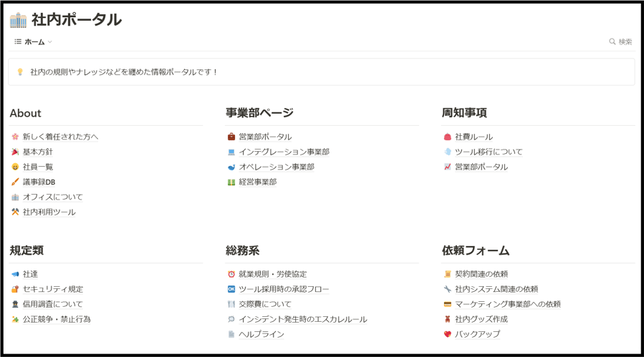Screen dimensions: 644x357
Task: Open the 経営事業部 page
Action: pyautogui.click(x=258, y=182)
